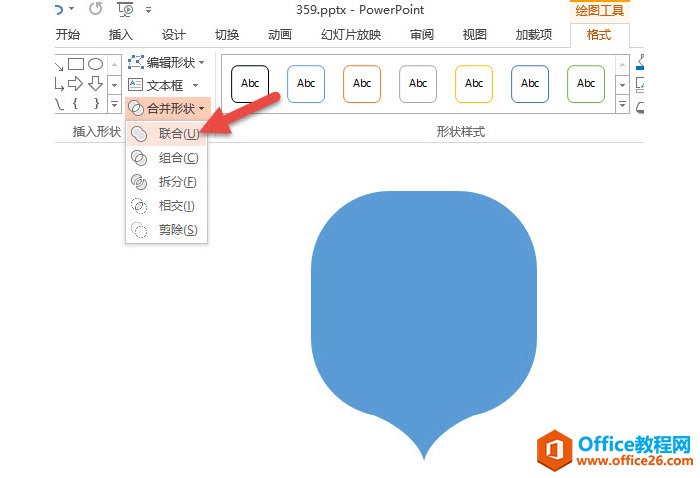Screen dimensions: 700x478
Task: Click the repeat/redo icon in quick access
Action: tap(96, 10)
